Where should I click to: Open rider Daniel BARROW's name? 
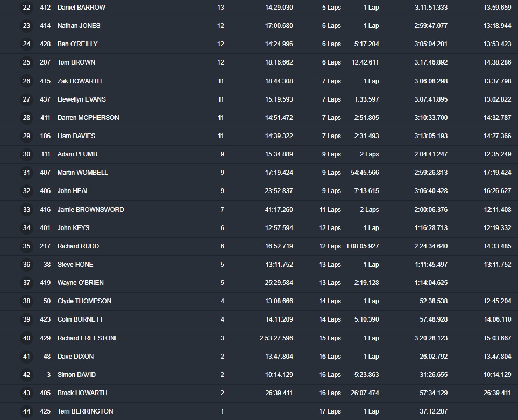coord(81,8)
